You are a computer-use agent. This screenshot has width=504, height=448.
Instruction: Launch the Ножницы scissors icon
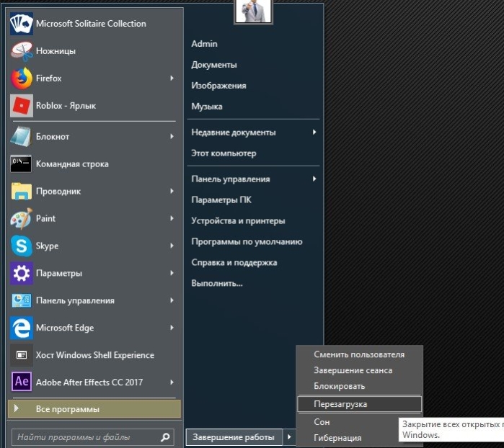21,50
